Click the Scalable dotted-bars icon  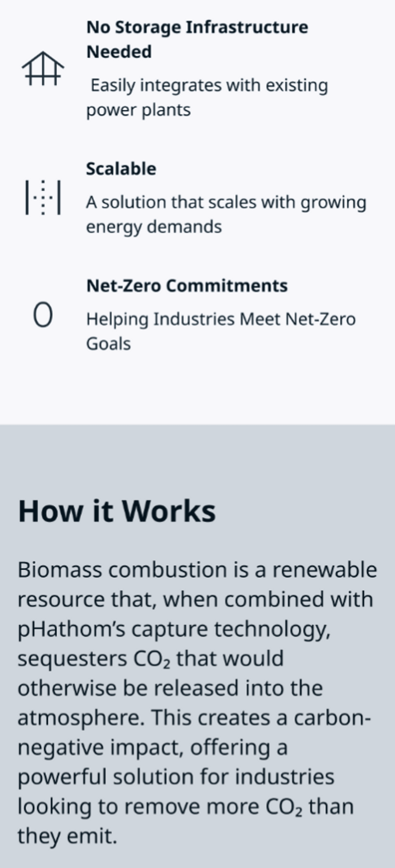tap(43, 197)
